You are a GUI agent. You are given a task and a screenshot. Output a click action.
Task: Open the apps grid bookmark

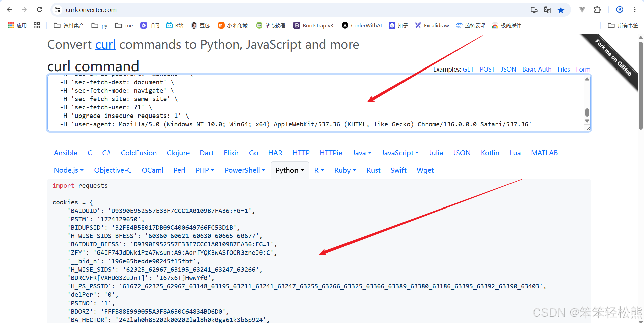[17, 25]
